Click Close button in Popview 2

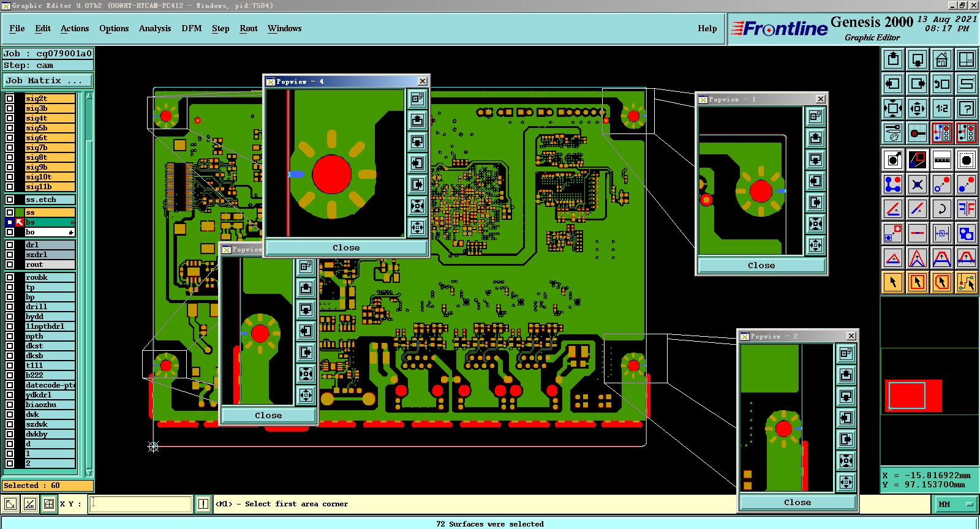click(x=797, y=503)
